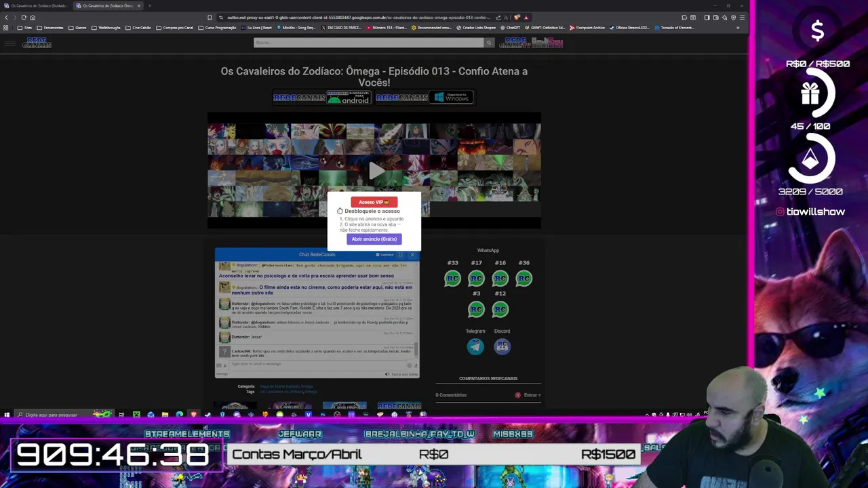Viewport: 868px width, 488px height.
Task: Switch to the first browser tab
Action: point(36,5)
